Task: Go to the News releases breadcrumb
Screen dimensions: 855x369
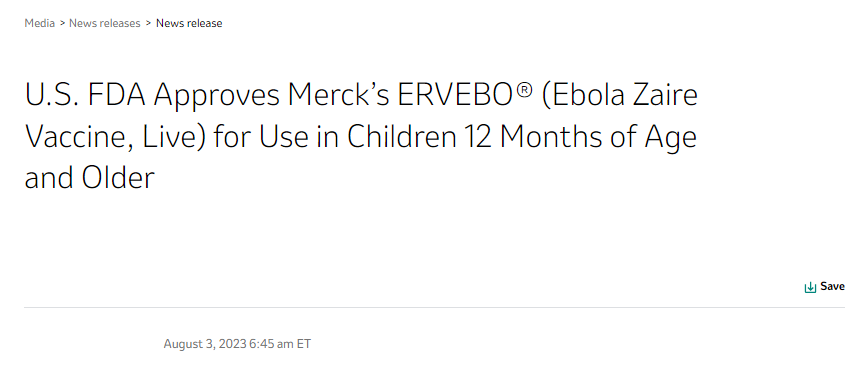Action: coord(105,23)
